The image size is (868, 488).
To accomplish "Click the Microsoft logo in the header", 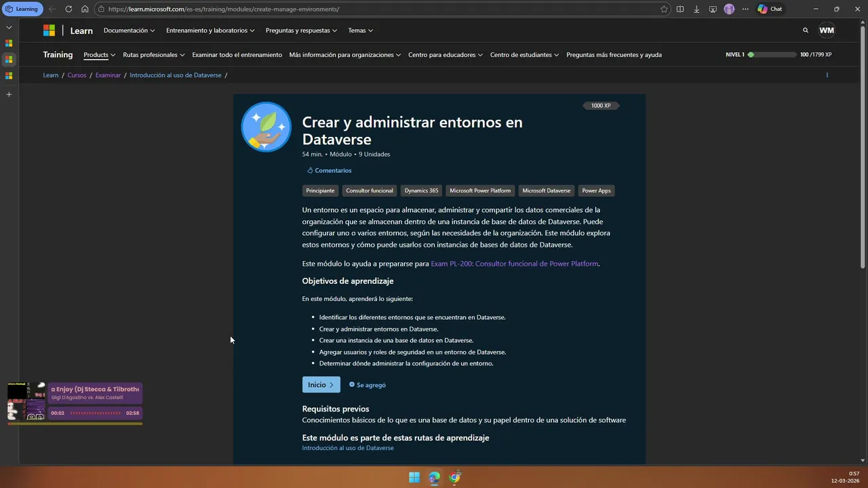I will (49, 30).
